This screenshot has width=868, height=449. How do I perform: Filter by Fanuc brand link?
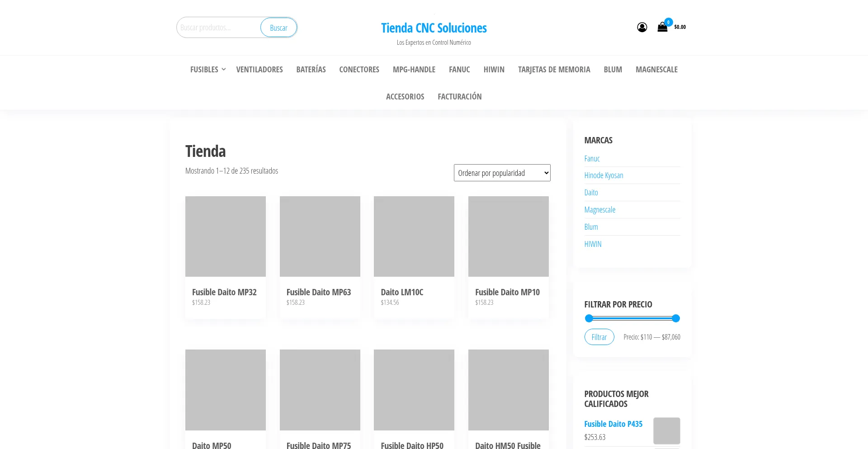[x=592, y=159]
